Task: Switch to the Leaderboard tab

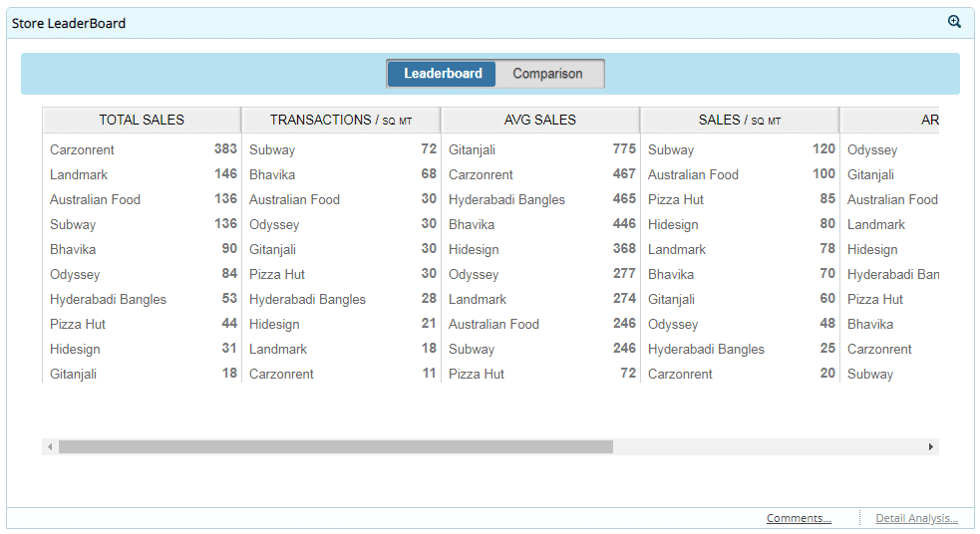Action: [442, 74]
